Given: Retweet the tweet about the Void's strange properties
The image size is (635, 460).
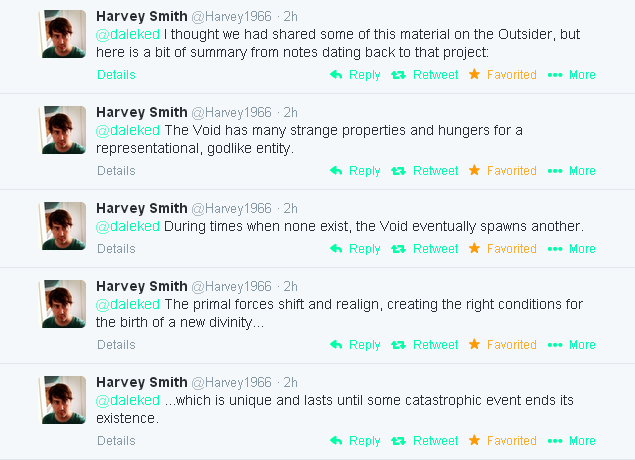Looking at the screenshot, I should (425, 171).
